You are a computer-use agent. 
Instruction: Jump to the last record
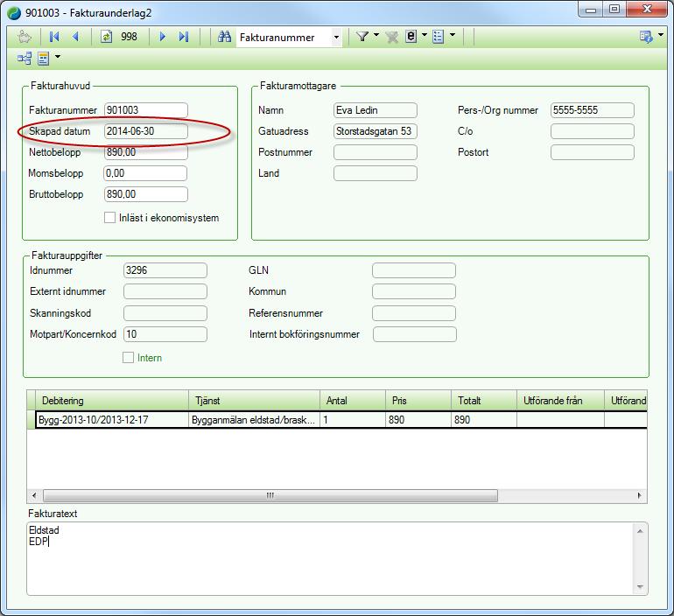[x=184, y=37]
